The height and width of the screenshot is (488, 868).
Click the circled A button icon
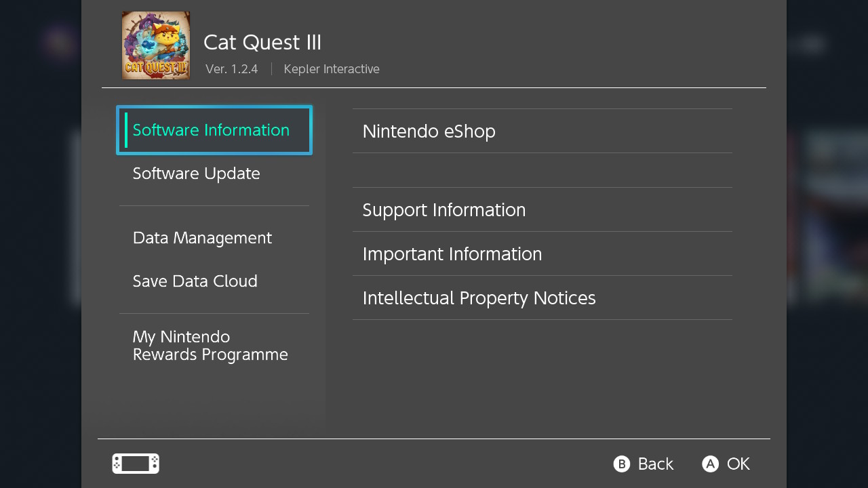710,464
